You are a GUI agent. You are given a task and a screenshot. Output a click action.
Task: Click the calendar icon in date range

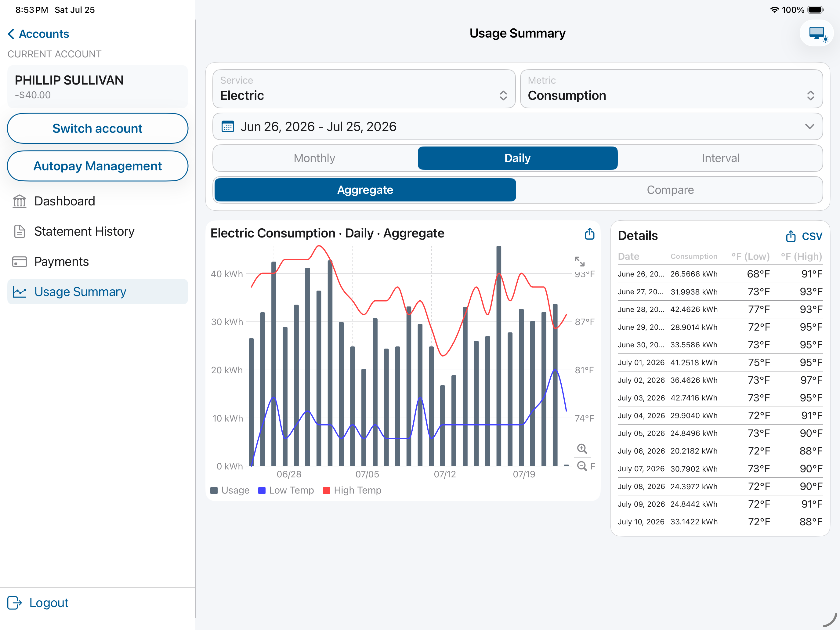pyautogui.click(x=227, y=126)
